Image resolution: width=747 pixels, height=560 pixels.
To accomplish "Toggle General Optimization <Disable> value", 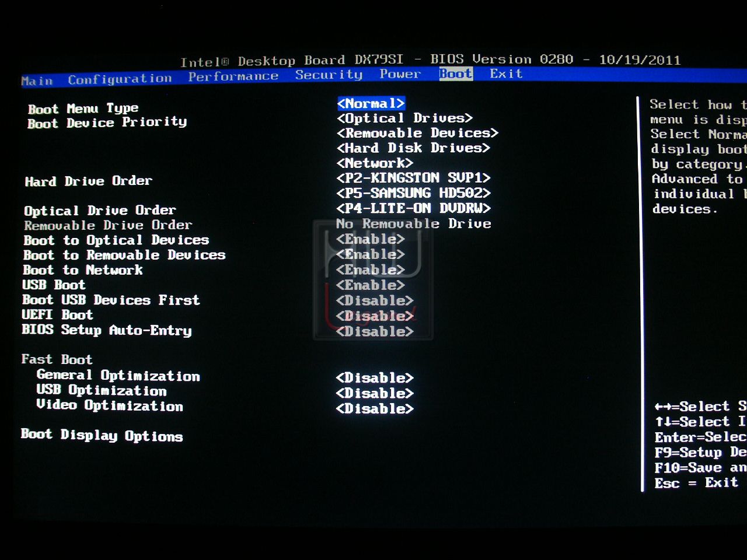I will pyautogui.click(x=375, y=378).
